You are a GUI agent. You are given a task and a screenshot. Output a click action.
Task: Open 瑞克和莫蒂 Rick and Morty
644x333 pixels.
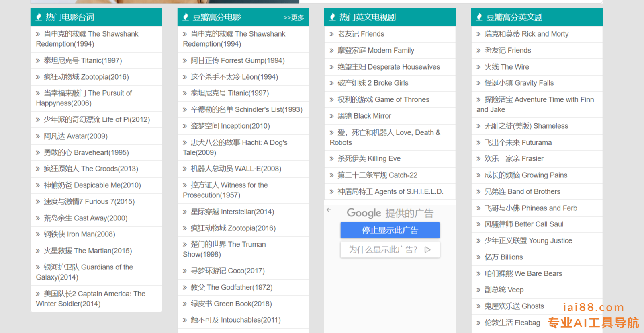pyautogui.click(x=527, y=34)
